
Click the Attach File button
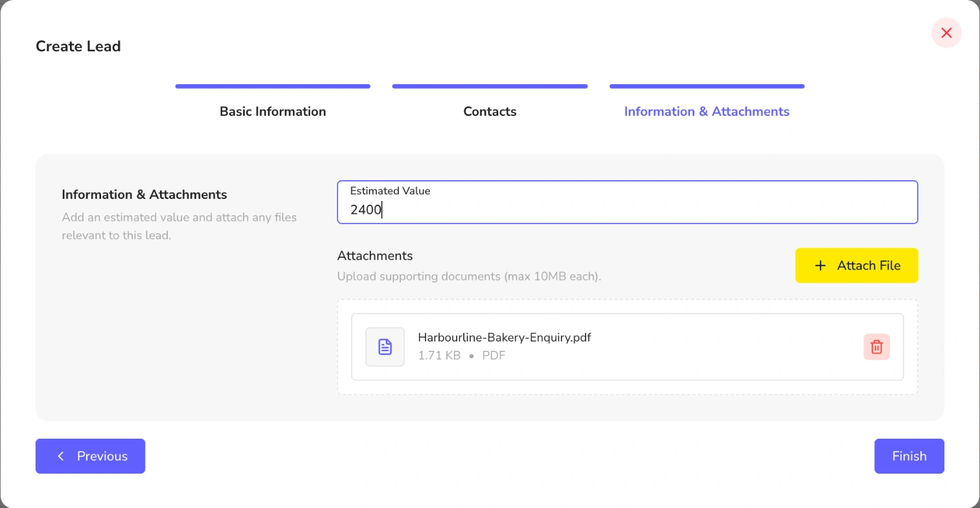click(x=856, y=266)
